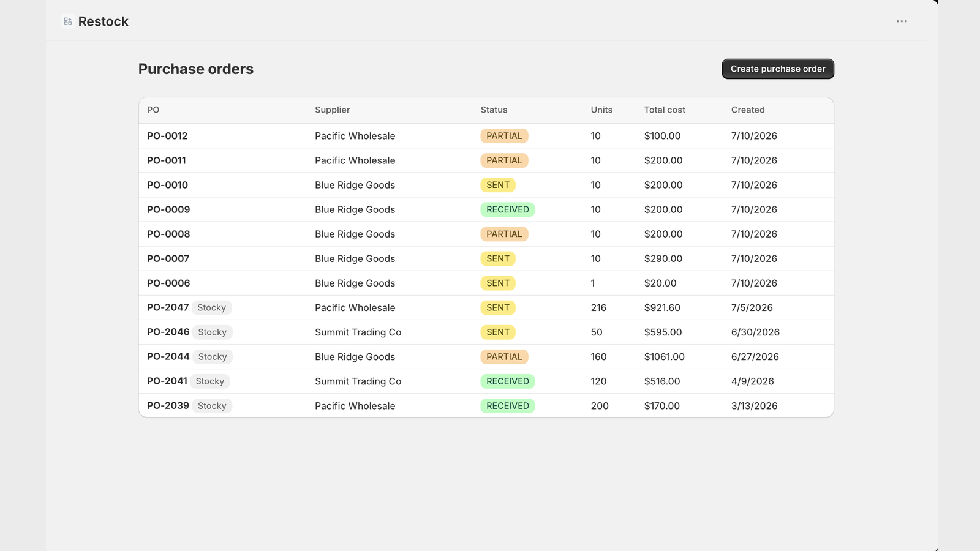Click the Restock app icon
Screen dimensions: 980x551
[68, 21]
